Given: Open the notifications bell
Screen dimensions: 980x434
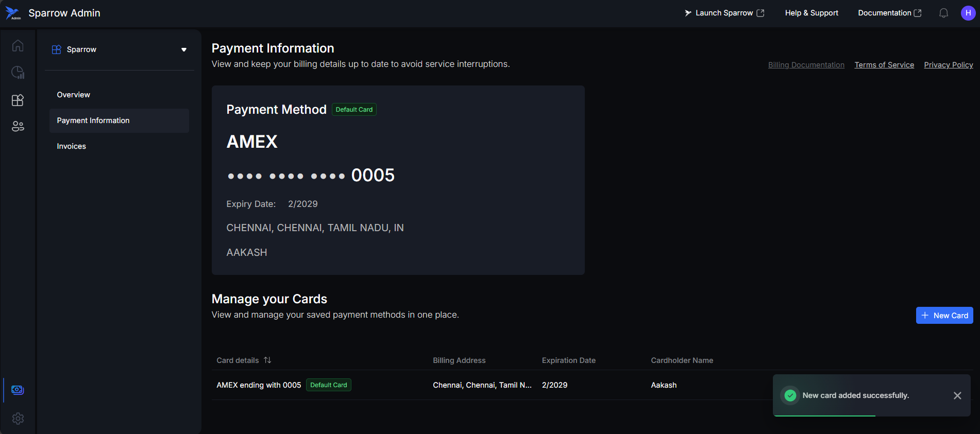Looking at the screenshot, I should click(x=943, y=13).
